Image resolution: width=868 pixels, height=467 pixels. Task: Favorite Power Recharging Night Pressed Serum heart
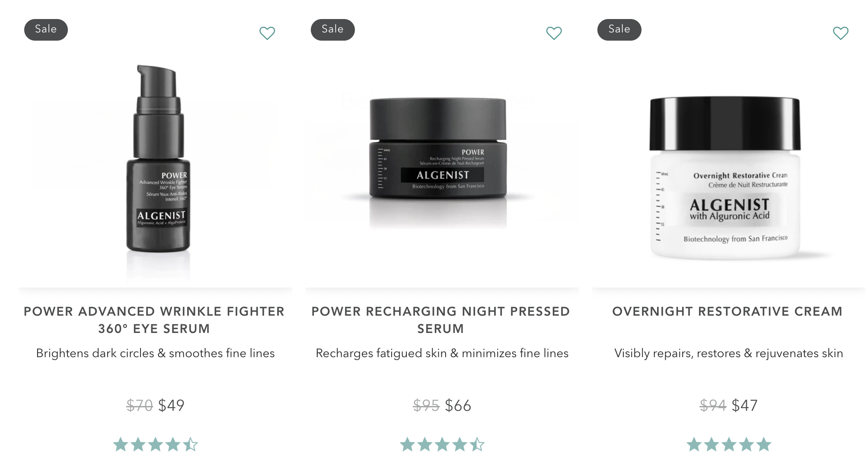554,33
